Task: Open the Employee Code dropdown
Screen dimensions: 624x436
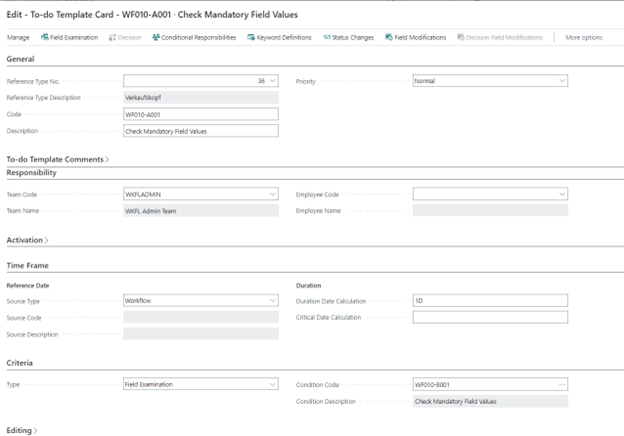Action: point(562,195)
